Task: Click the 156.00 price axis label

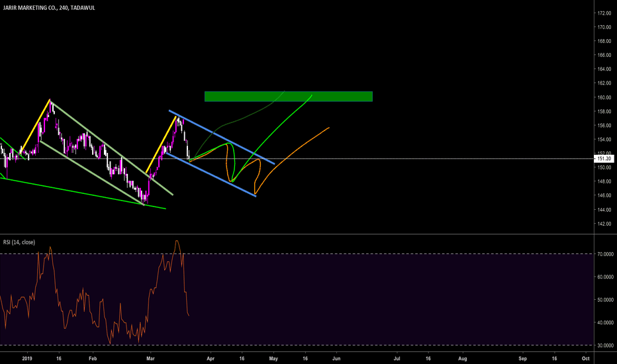Action: [x=604, y=126]
